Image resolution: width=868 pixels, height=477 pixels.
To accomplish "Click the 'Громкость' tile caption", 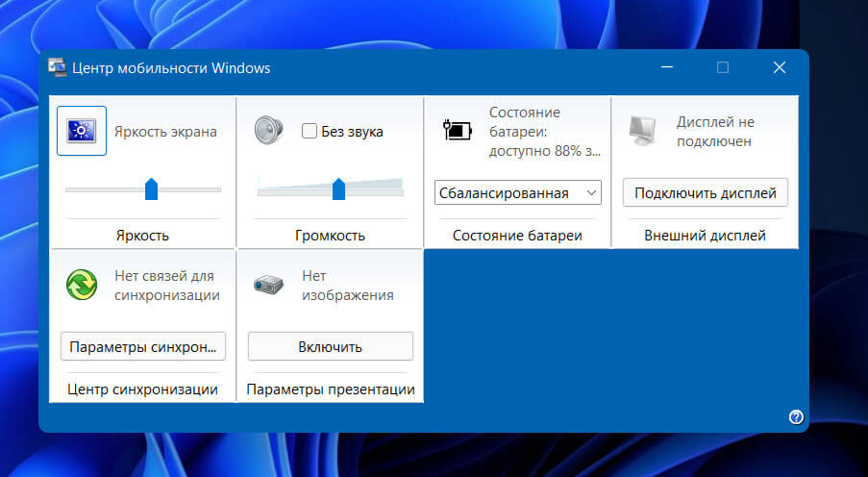I will pyautogui.click(x=330, y=236).
